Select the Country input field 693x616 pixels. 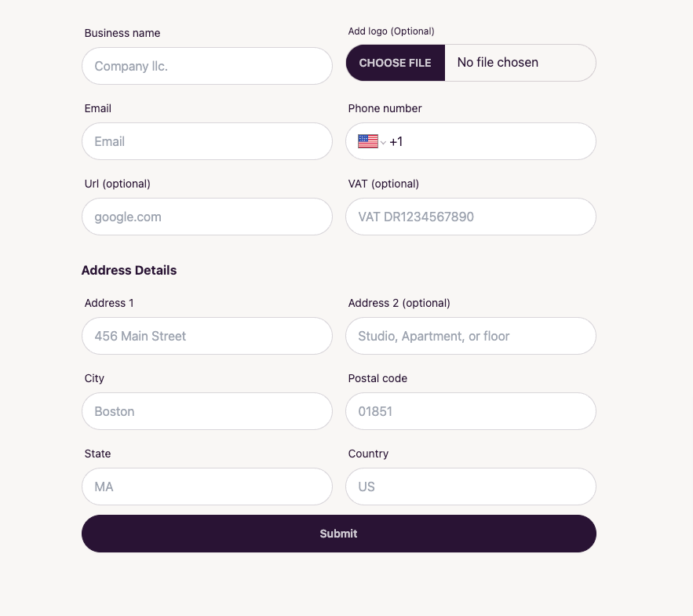(x=471, y=487)
